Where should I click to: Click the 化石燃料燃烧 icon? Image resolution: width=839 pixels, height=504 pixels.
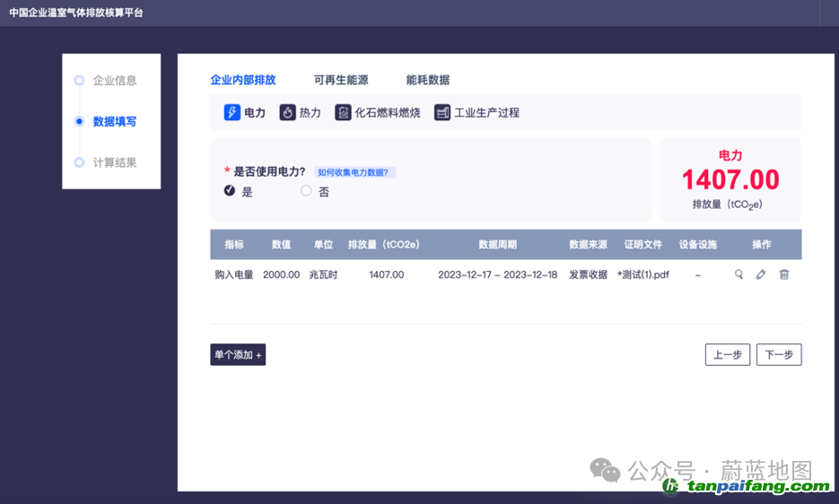[343, 113]
